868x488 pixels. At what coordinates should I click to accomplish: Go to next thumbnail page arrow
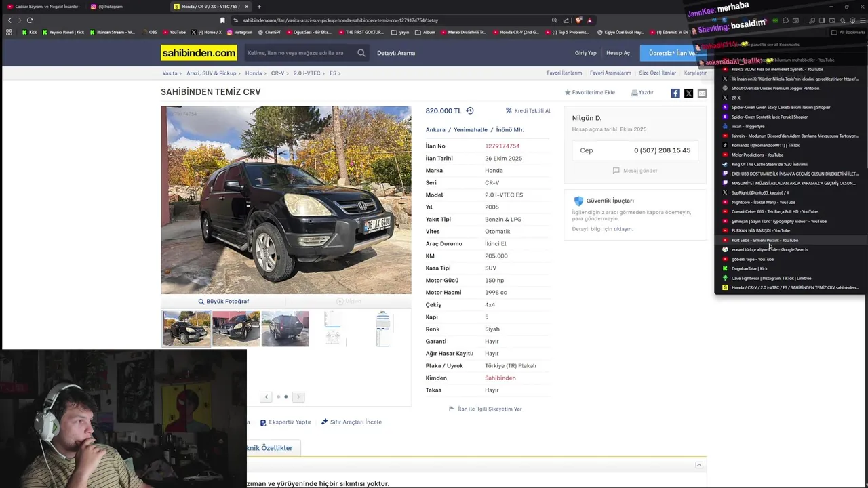pyautogui.click(x=298, y=396)
